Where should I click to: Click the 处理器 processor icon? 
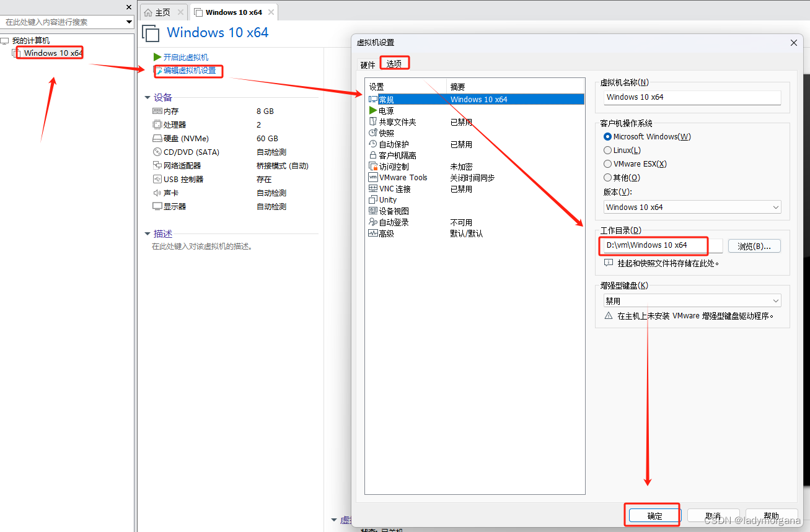157,124
